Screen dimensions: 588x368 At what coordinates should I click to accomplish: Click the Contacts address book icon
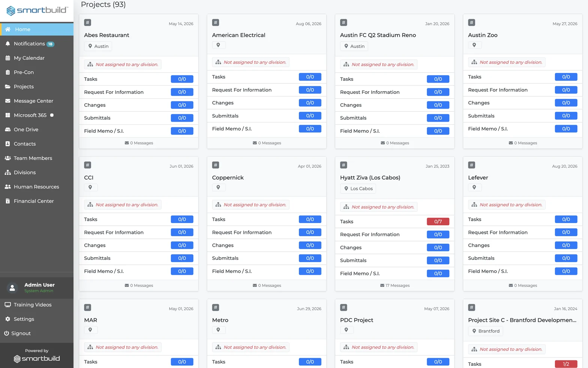pyautogui.click(x=7, y=144)
